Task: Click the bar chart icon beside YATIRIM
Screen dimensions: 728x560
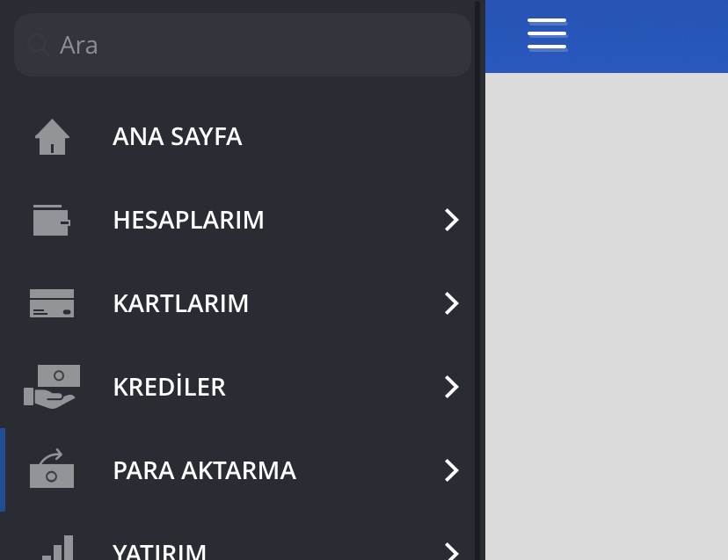Action: tap(57, 548)
